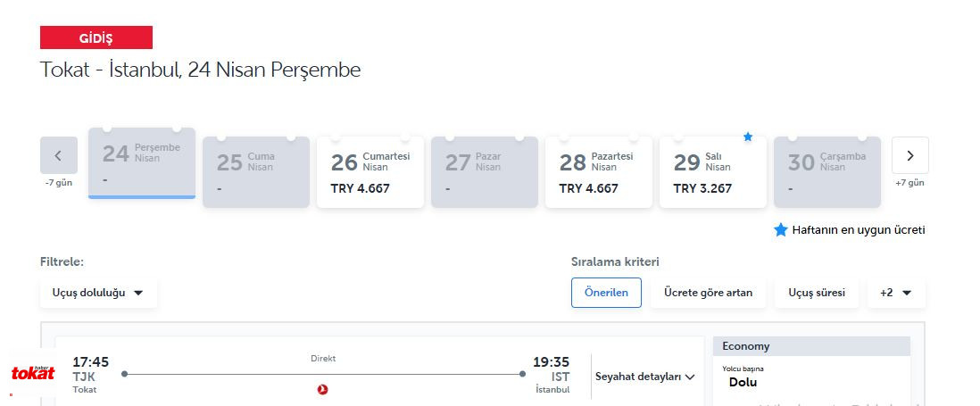Sort by Ücrete göre artan
The width and height of the screenshot is (980, 406).
pos(708,293)
